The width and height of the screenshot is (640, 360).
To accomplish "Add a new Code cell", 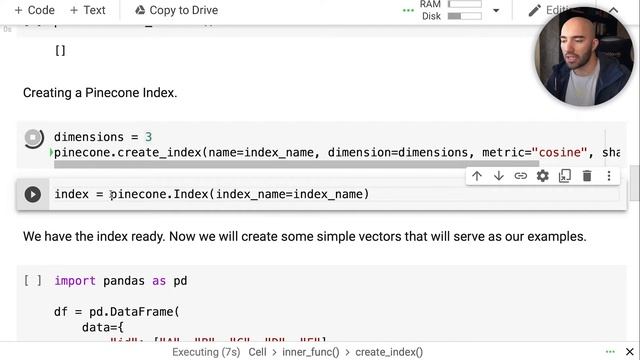I will coord(35,10).
